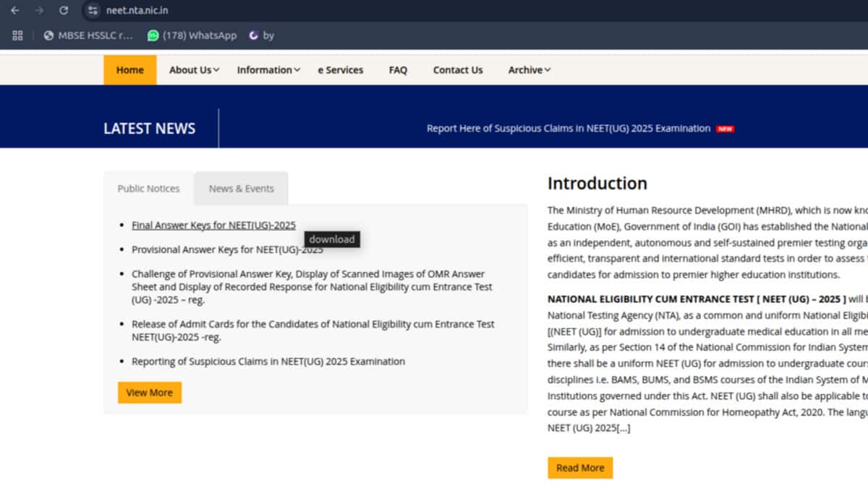Click the browser back arrow
Screen dimensions: 868x488
click(x=14, y=11)
